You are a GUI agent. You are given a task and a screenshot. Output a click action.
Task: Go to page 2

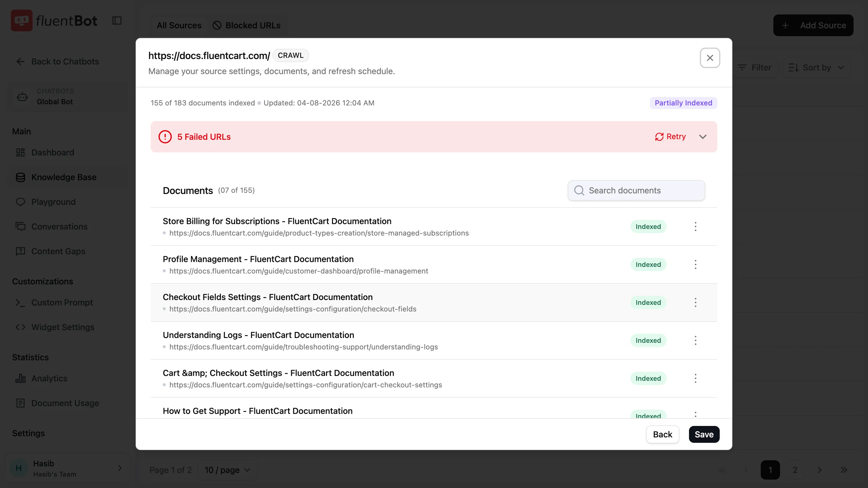pos(795,470)
